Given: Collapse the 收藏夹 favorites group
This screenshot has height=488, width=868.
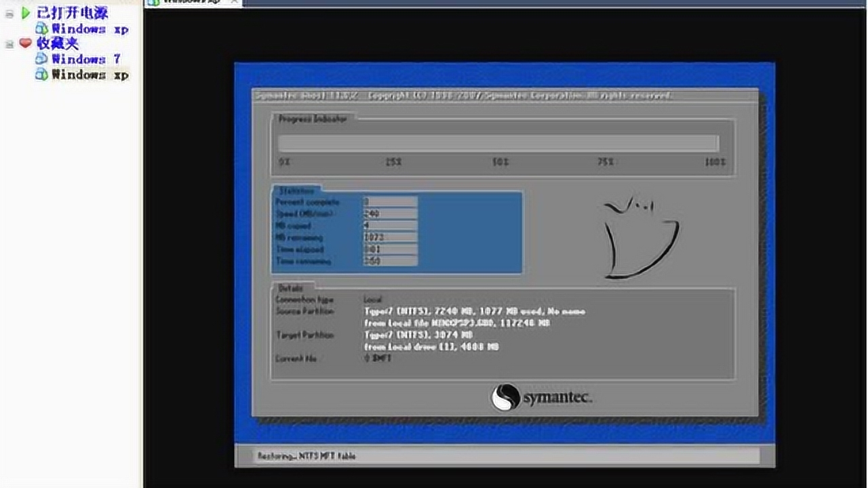Looking at the screenshot, I should click(x=9, y=44).
